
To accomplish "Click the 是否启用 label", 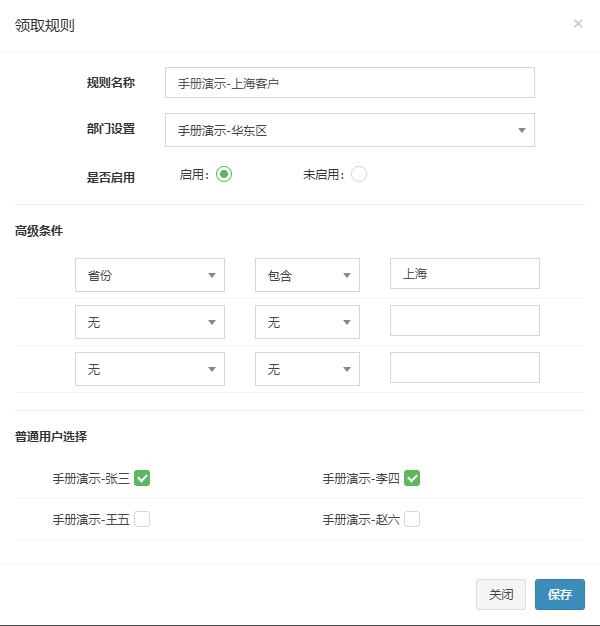I will coord(111,177).
